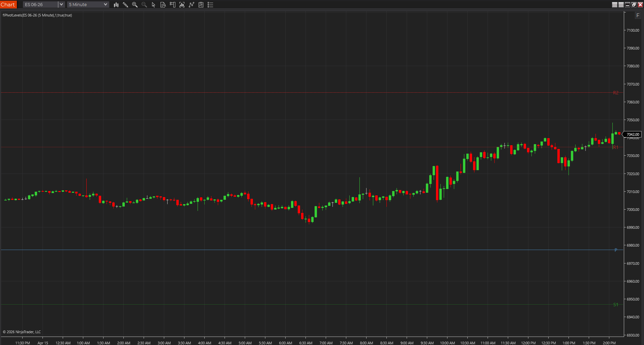Toggle the Data Box display

tap(163, 5)
